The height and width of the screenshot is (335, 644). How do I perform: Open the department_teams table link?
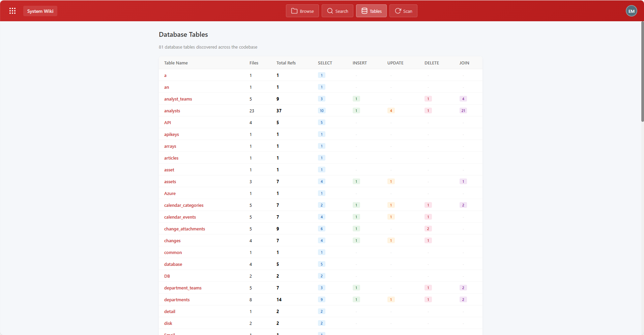pos(183,288)
